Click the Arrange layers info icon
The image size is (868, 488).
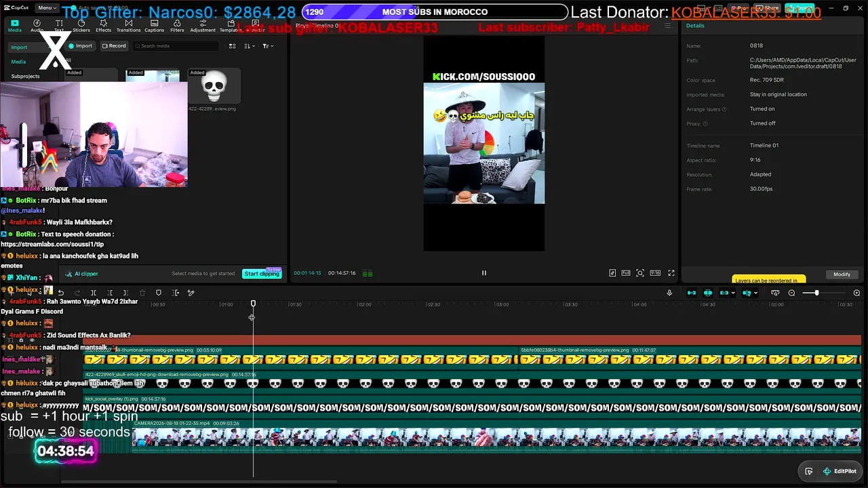tap(724, 109)
